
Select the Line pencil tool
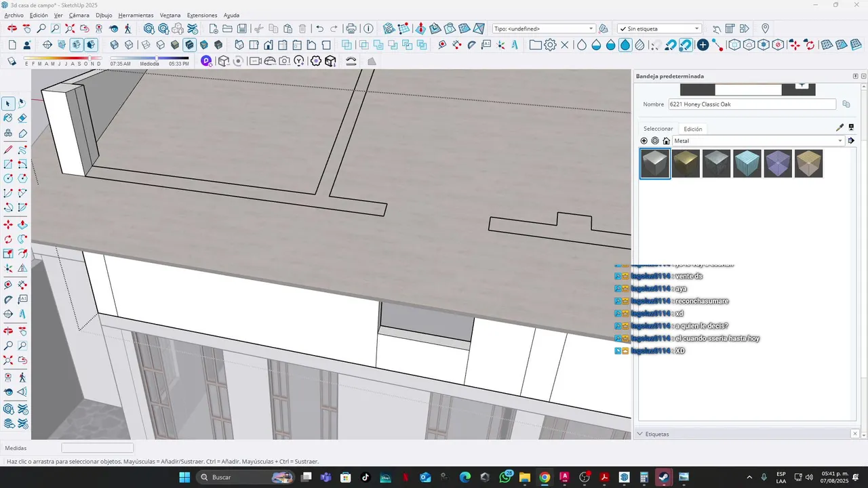point(8,149)
